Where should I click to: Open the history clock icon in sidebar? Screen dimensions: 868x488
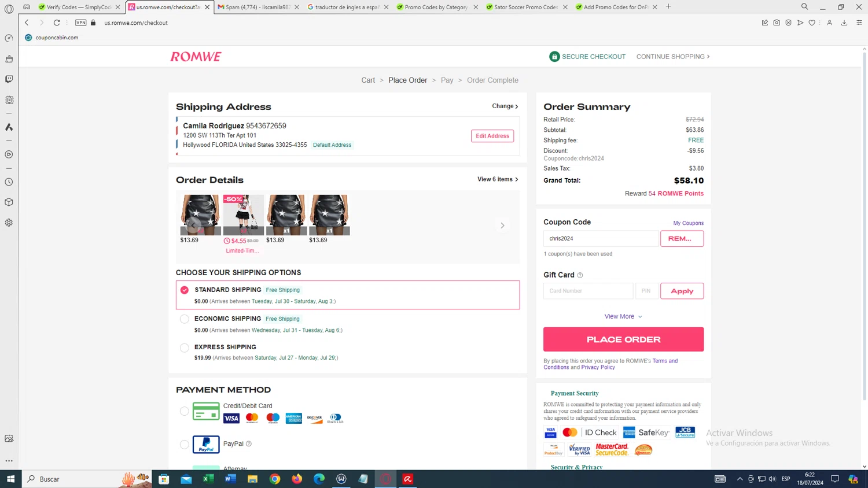(9, 182)
